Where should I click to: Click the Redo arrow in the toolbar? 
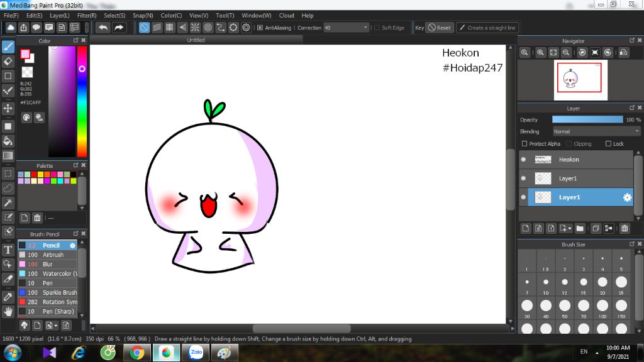click(119, 28)
